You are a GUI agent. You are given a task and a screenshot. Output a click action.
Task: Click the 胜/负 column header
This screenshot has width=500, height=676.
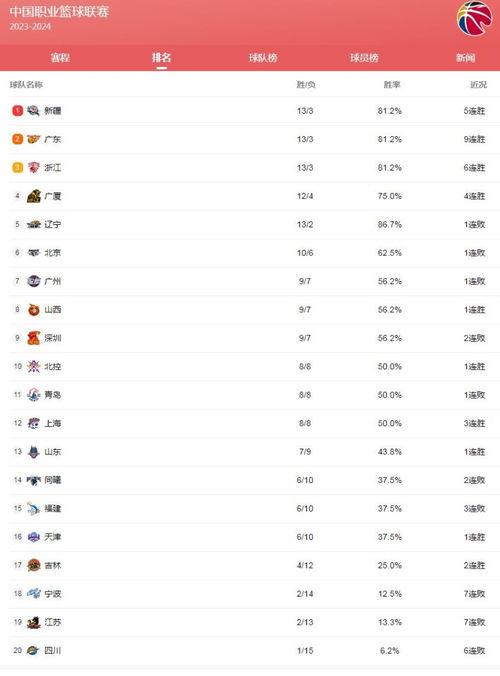point(306,84)
